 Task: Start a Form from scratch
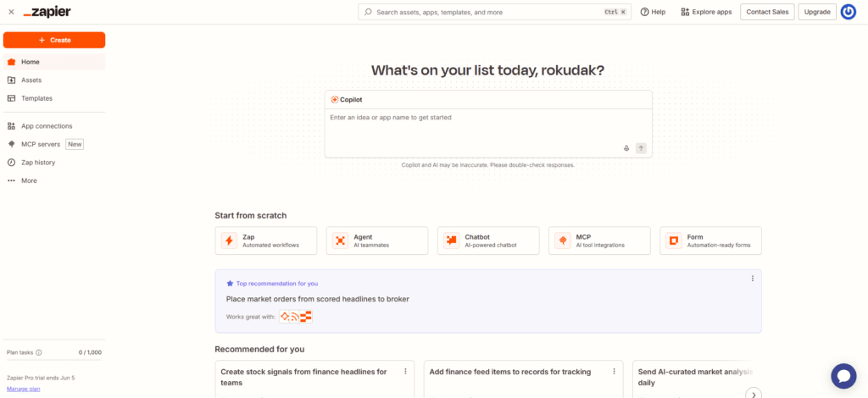pyautogui.click(x=711, y=240)
